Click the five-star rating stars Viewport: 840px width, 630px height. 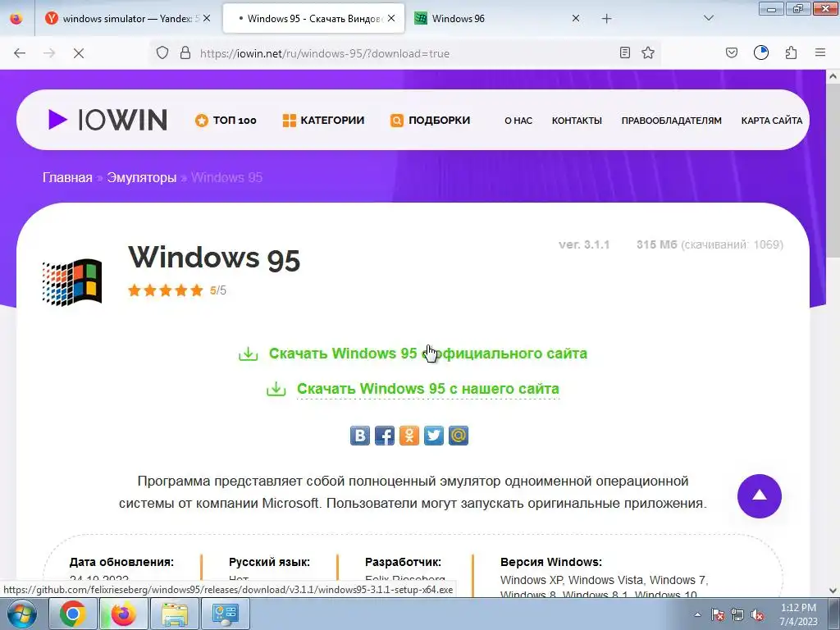pos(166,290)
